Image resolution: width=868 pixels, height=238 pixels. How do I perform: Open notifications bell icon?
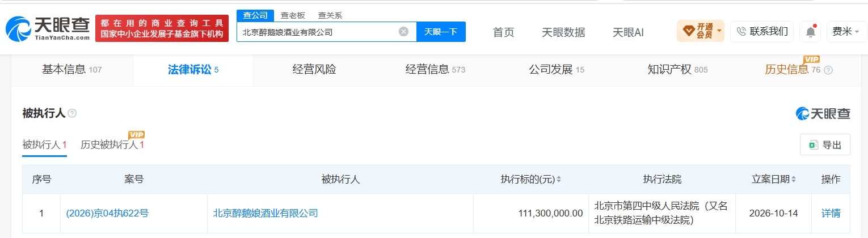pyautogui.click(x=811, y=32)
